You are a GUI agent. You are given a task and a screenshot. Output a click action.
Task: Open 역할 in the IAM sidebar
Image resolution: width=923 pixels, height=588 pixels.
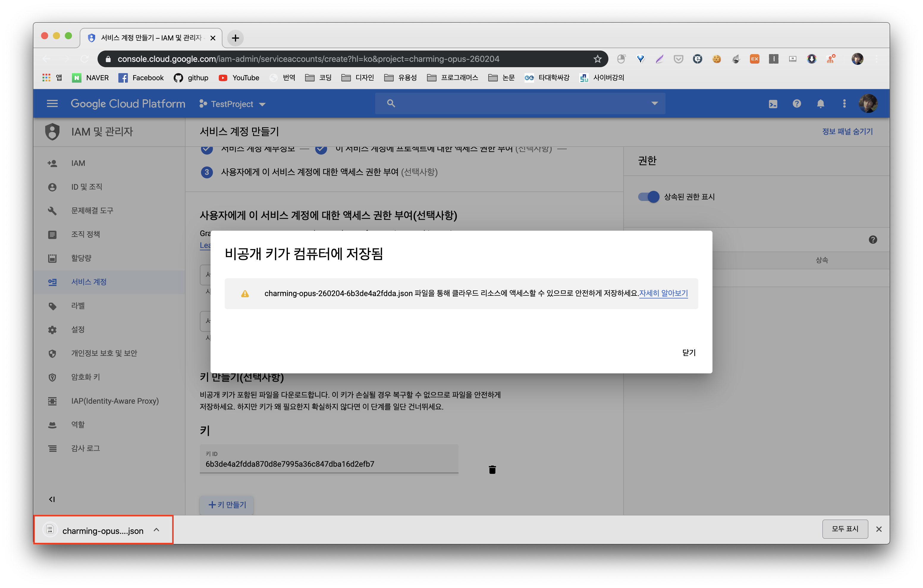78,424
